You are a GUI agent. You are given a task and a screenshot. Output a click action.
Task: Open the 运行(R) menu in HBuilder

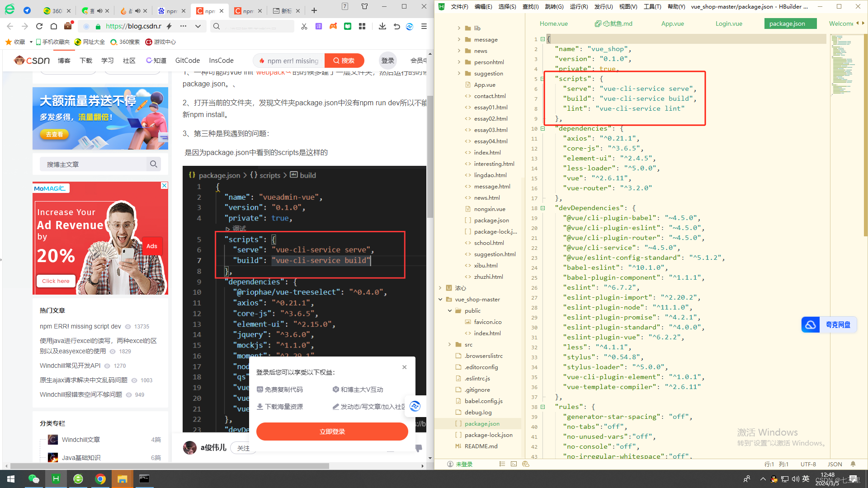pyautogui.click(x=579, y=6)
